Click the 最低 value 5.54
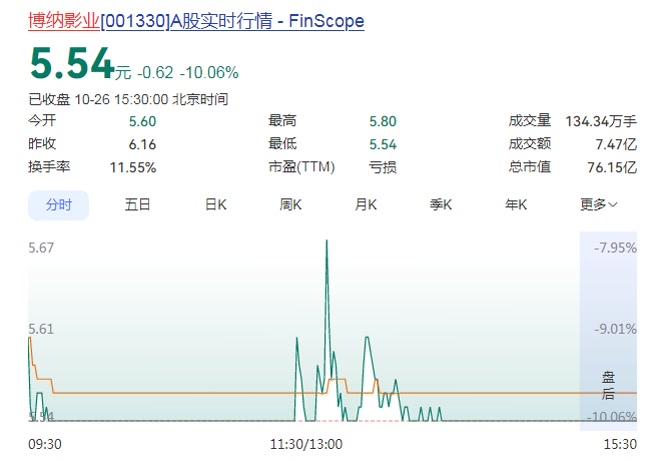The height and width of the screenshot is (461, 665). tap(383, 145)
